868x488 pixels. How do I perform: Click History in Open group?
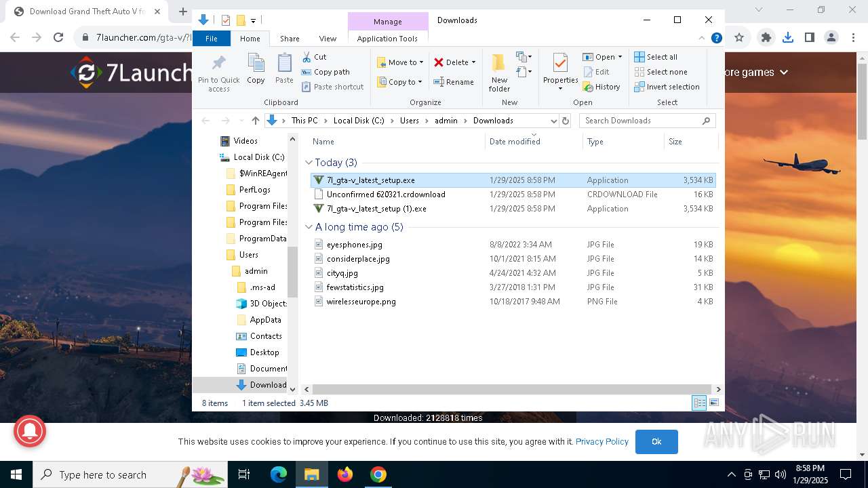tap(601, 87)
